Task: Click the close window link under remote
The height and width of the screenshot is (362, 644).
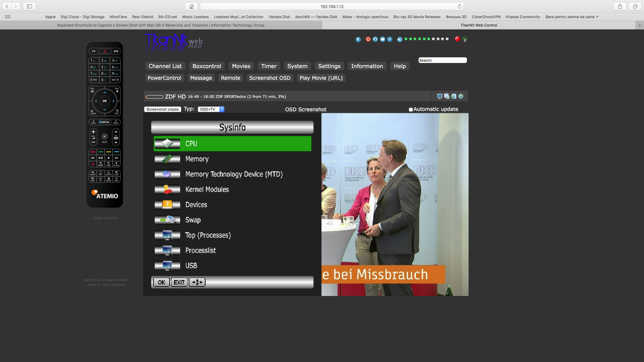Action: (x=105, y=218)
